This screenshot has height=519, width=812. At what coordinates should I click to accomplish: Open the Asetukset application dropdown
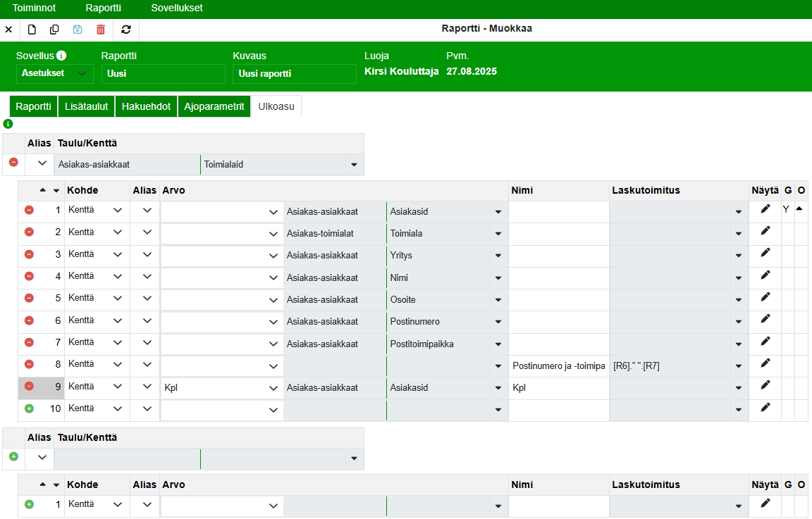click(x=54, y=73)
